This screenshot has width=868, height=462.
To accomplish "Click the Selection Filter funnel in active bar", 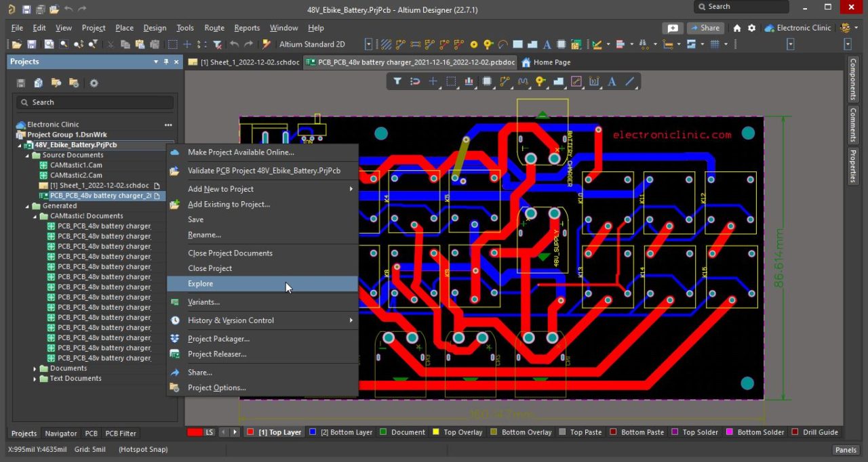I will pyautogui.click(x=397, y=81).
